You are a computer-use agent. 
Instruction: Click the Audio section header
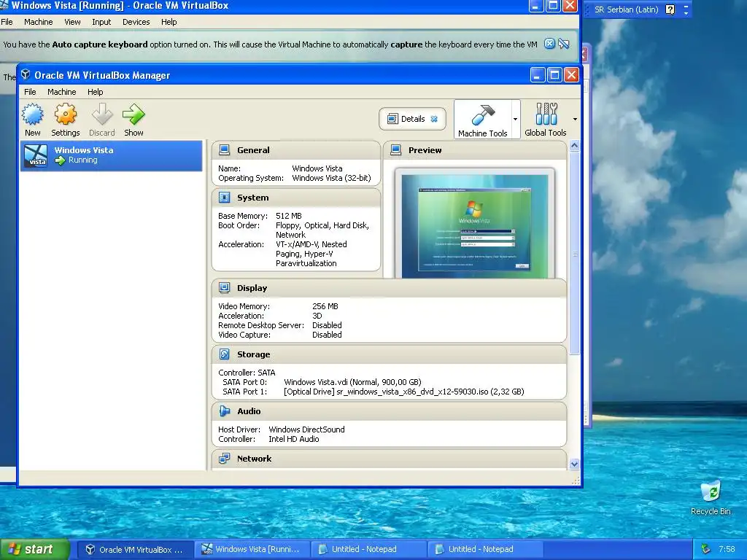pos(390,411)
